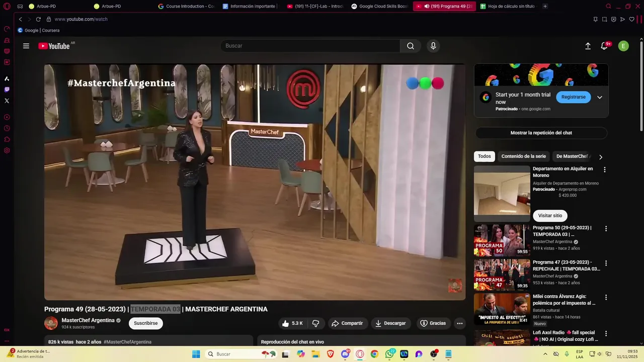Click Compartir share button
The width and height of the screenshot is (644, 362).
(347, 323)
